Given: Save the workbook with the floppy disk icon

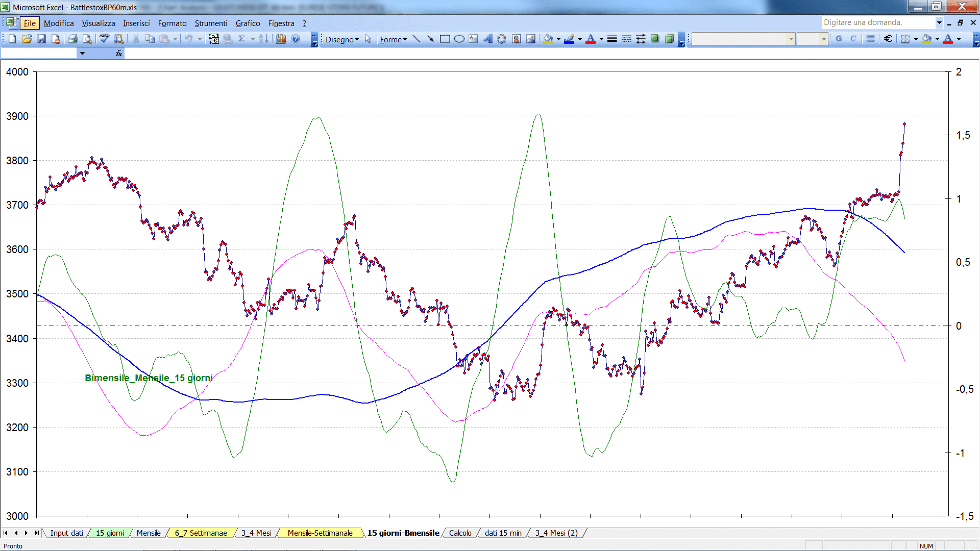Looking at the screenshot, I should 41,39.
